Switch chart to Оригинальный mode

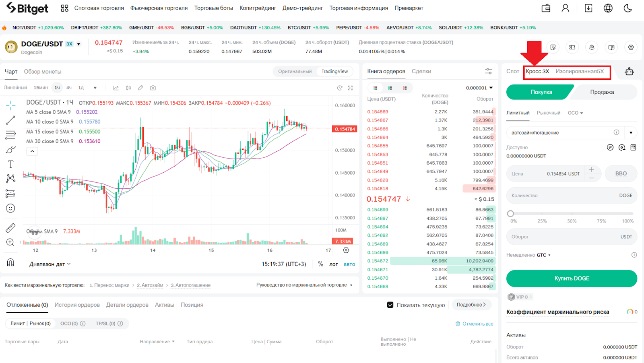point(295,71)
